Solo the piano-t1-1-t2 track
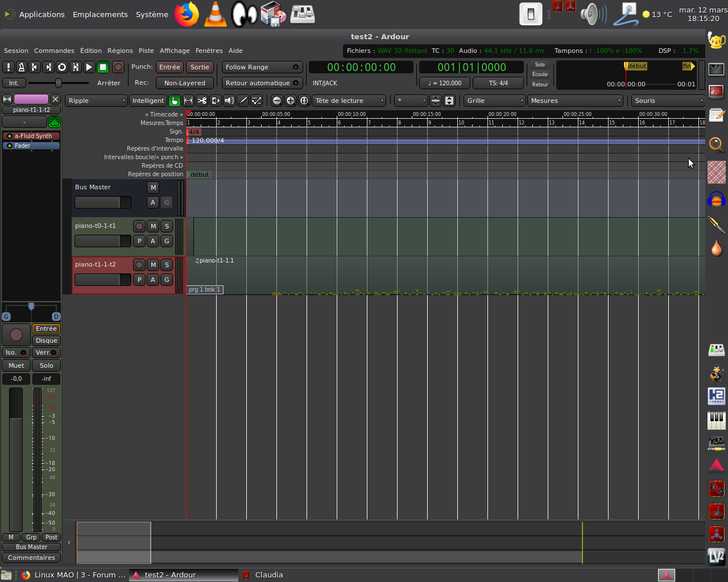 point(167,265)
